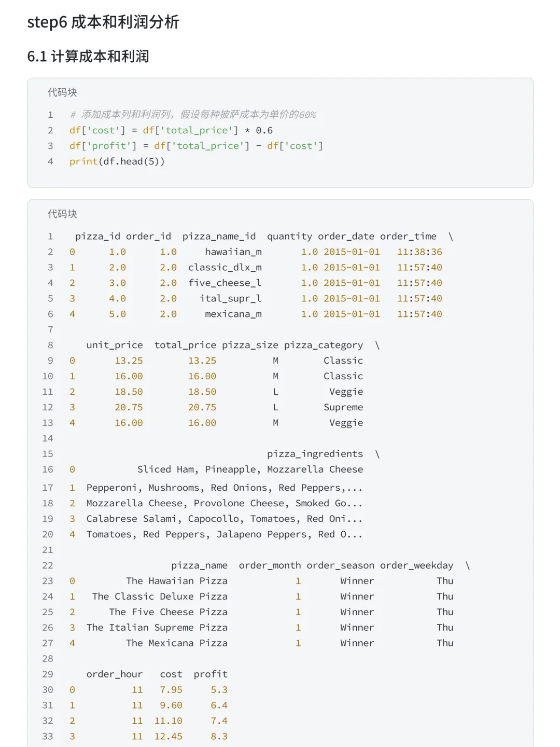Click the unit_price column header
This screenshot has height=747, width=560.
(x=115, y=345)
